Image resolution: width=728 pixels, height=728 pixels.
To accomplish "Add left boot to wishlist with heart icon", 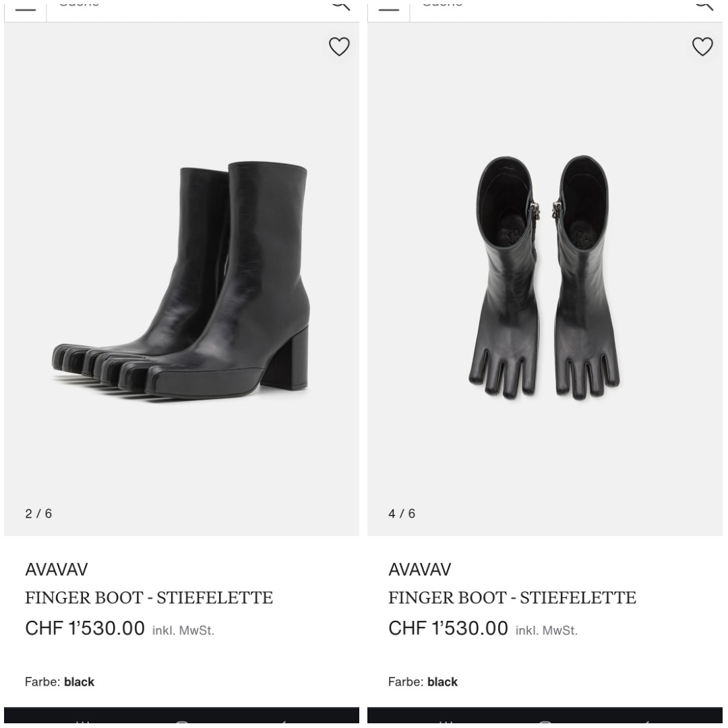I will coord(339,47).
